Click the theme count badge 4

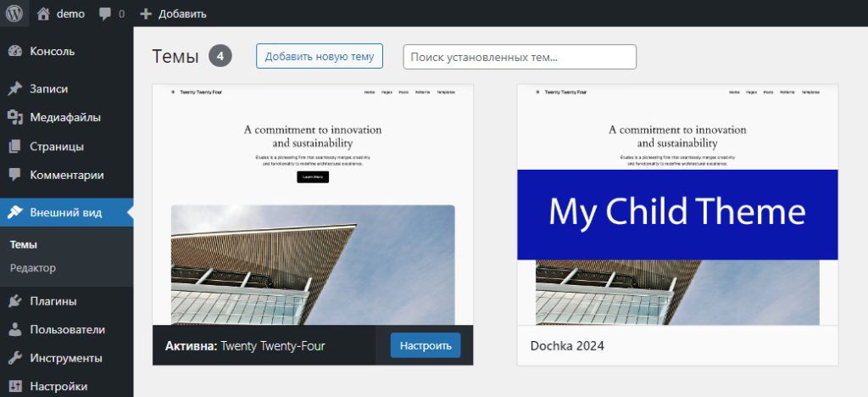pyautogui.click(x=220, y=56)
